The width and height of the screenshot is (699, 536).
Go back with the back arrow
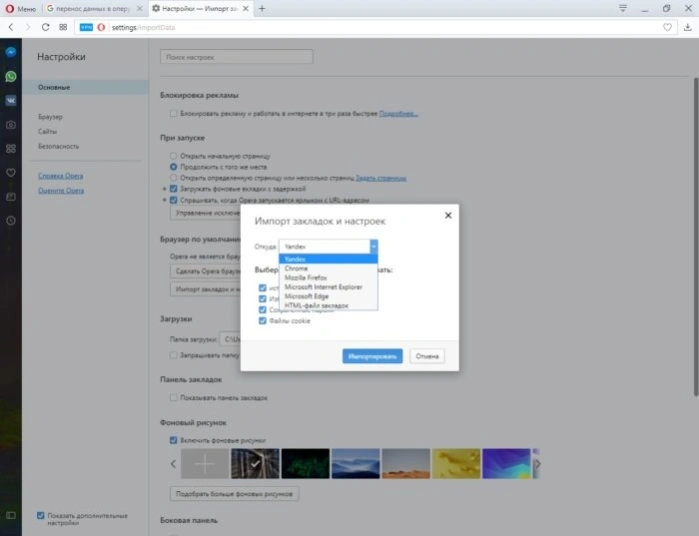click(11, 27)
